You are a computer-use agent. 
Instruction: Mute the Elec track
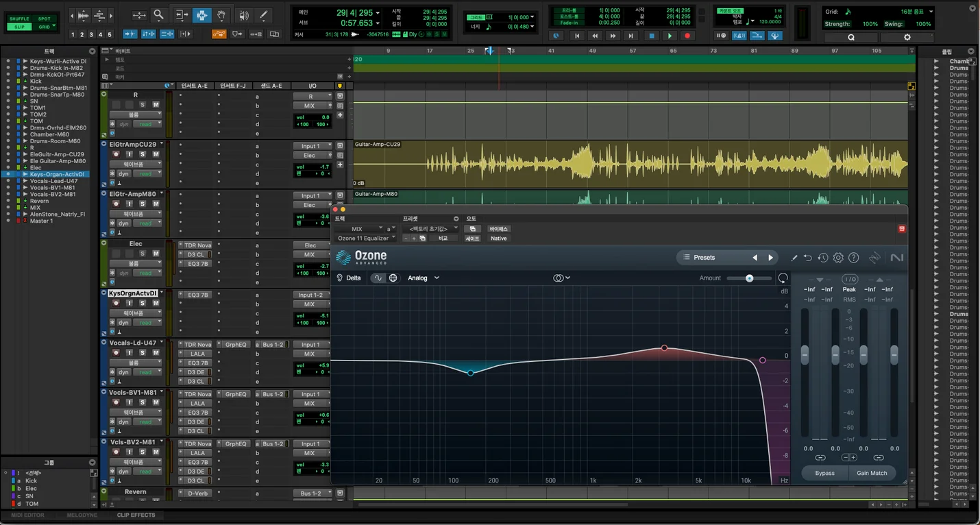click(156, 254)
